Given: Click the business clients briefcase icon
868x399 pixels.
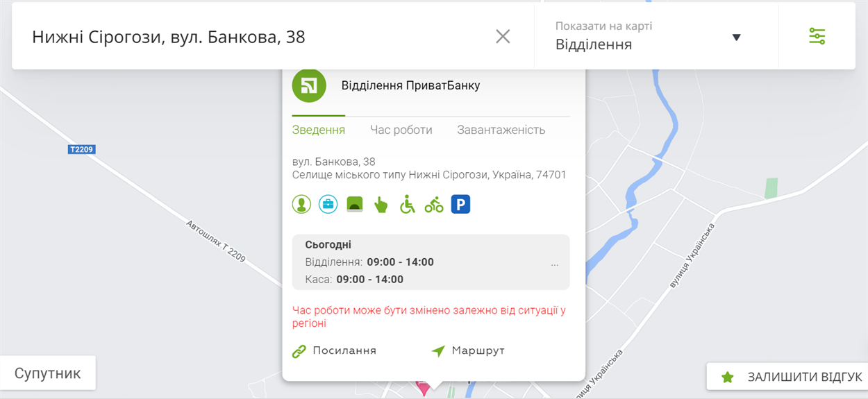Looking at the screenshot, I should click(x=328, y=204).
